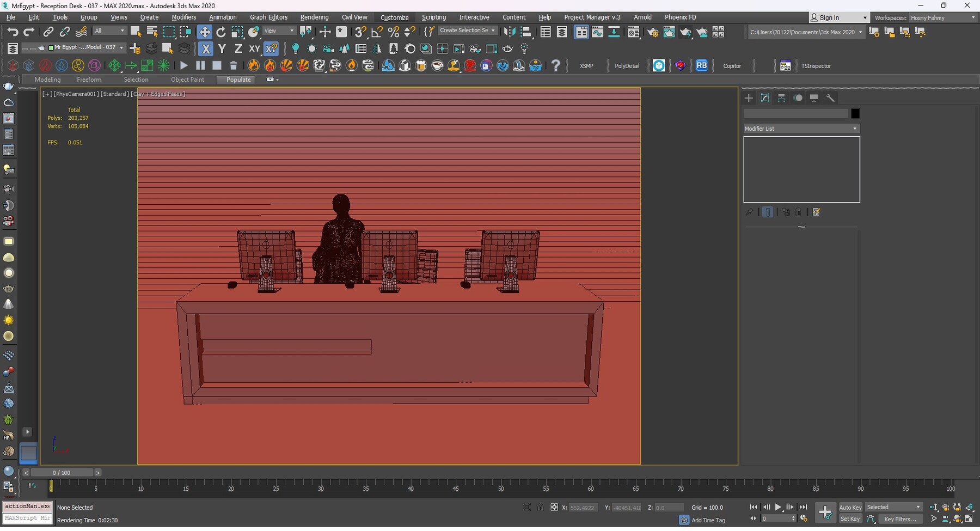Viewport: 980px width, 531px height.
Task: Open the Rendering menu
Action: 314,17
